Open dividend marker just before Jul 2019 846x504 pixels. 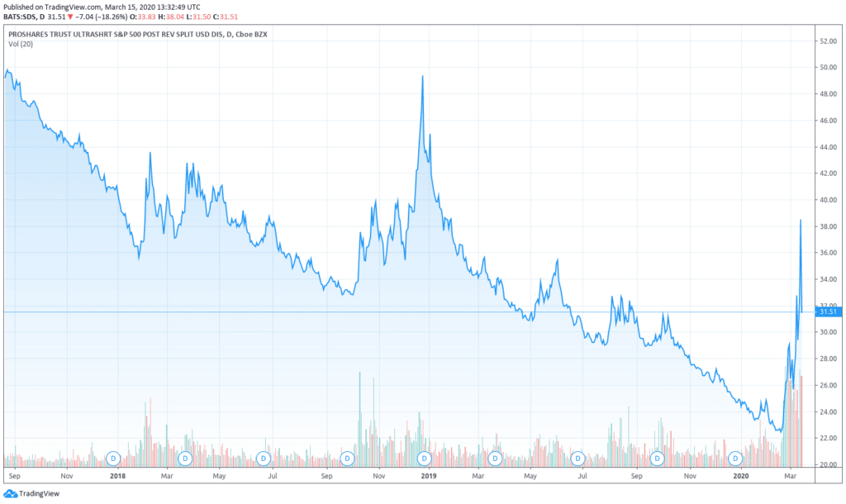click(x=577, y=459)
